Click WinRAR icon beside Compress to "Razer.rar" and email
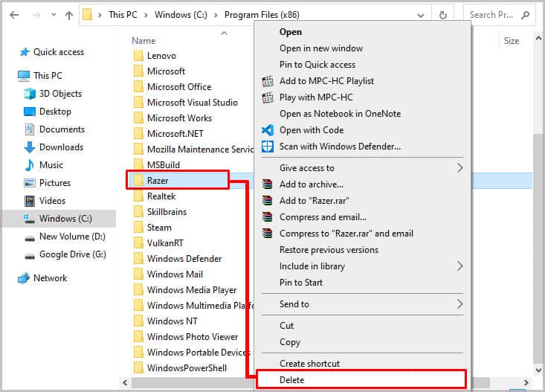This screenshot has width=545, height=392. pyautogui.click(x=267, y=234)
